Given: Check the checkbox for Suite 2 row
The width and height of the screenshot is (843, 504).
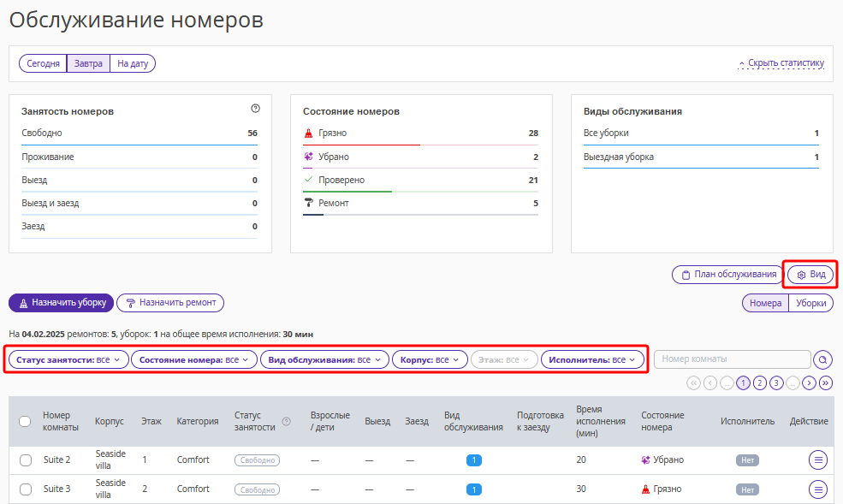Looking at the screenshot, I should (x=26, y=460).
